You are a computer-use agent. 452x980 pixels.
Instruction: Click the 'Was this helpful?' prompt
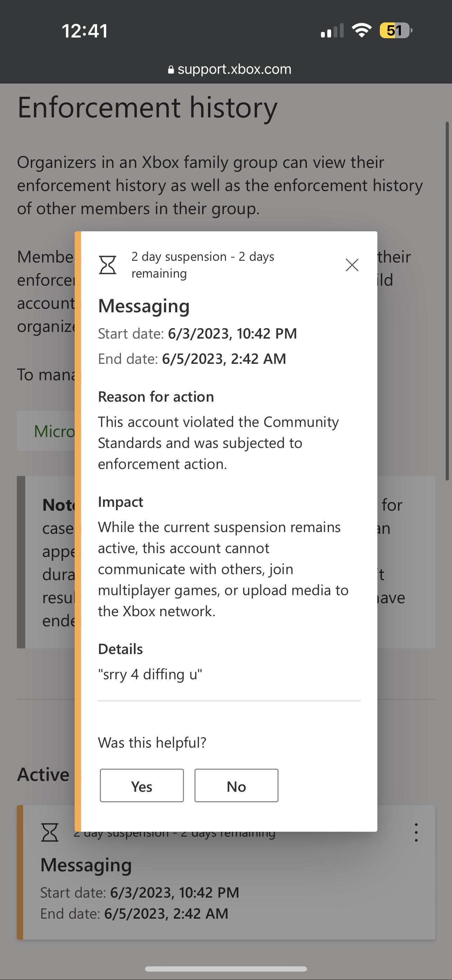coord(152,742)
